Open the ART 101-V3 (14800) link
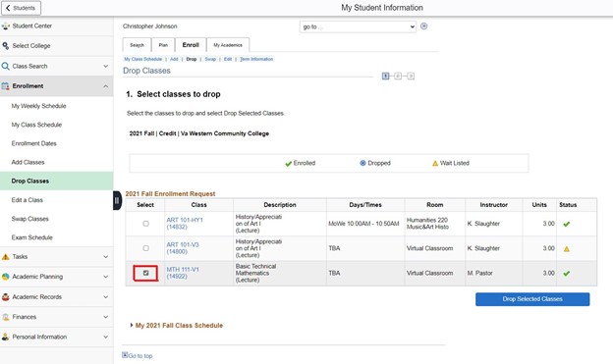This screenshot has width=613, height=364. [183, 248]
